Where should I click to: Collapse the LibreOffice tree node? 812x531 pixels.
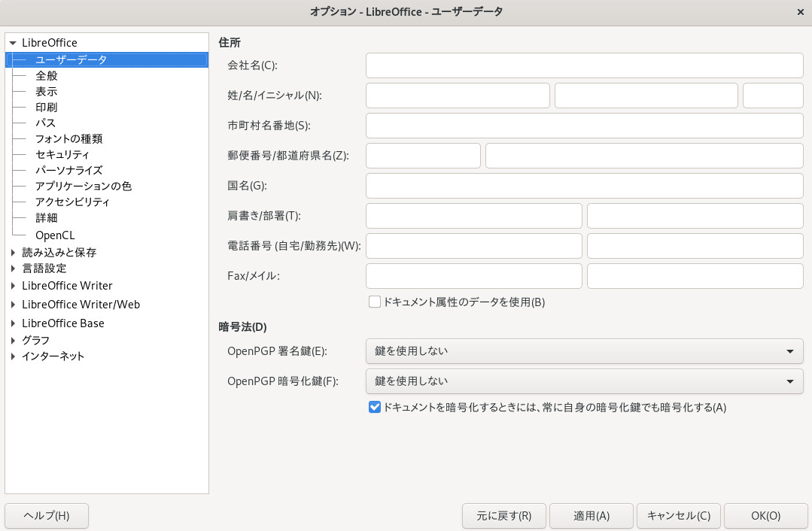(x=13, y=43)
